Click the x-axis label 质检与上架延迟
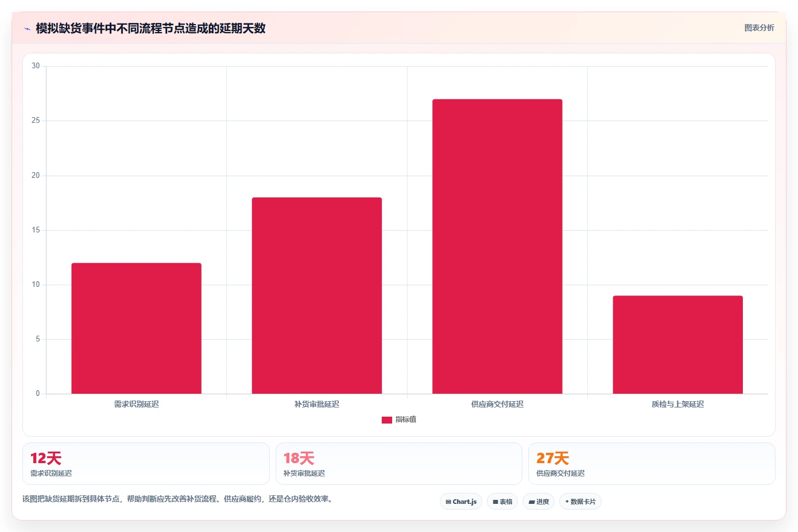 click(678, 404)
